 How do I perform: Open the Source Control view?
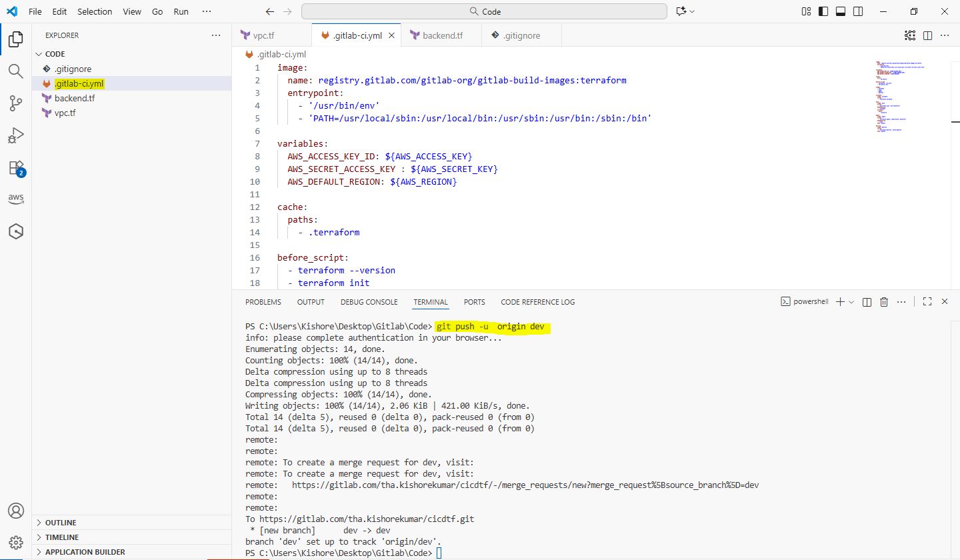point(16,103)
